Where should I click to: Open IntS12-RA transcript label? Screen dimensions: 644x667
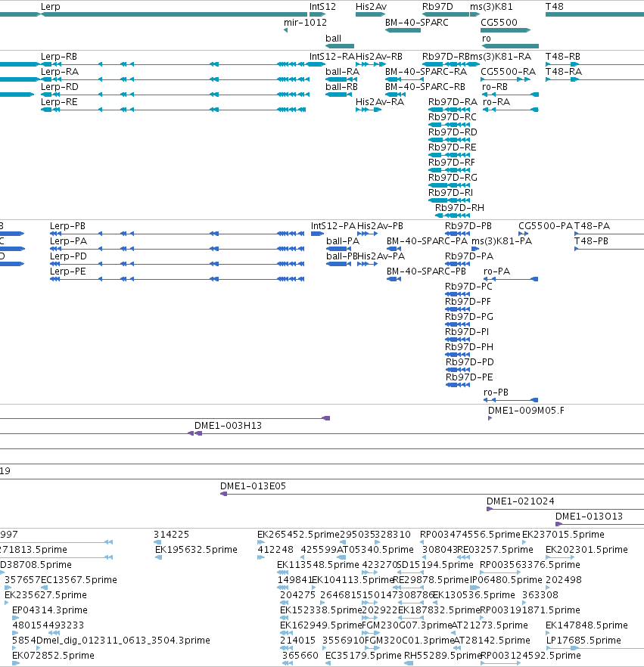click(332, 57)
